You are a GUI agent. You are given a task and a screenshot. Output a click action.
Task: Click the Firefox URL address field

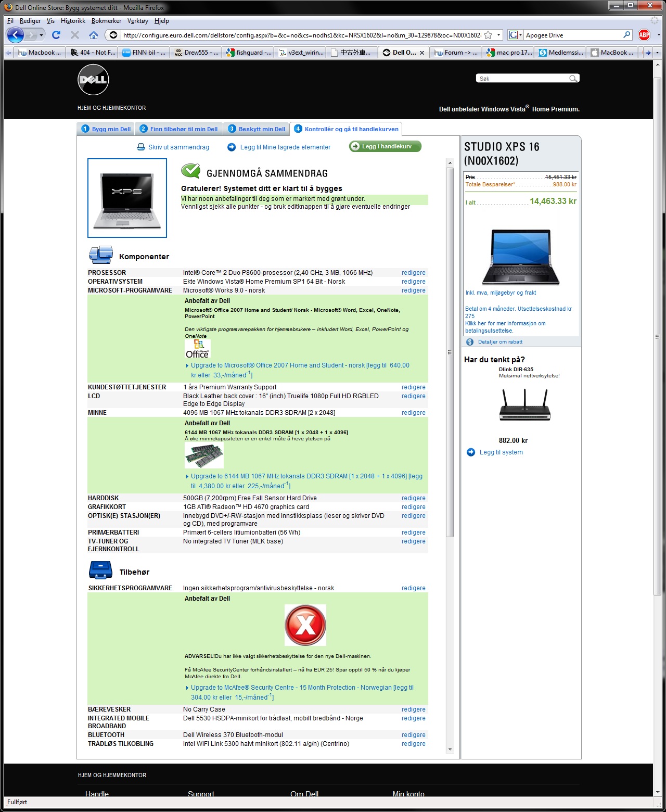[302, 35]
